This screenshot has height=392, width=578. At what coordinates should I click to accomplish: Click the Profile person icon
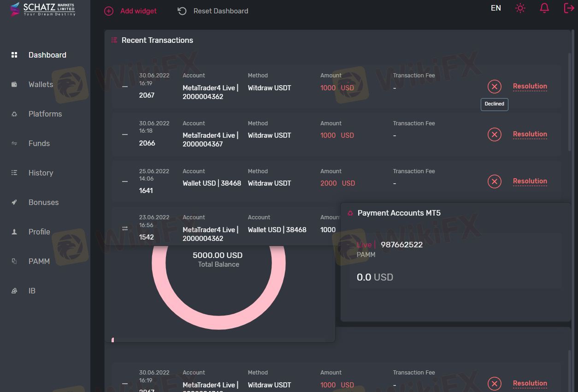coord(14,232)
